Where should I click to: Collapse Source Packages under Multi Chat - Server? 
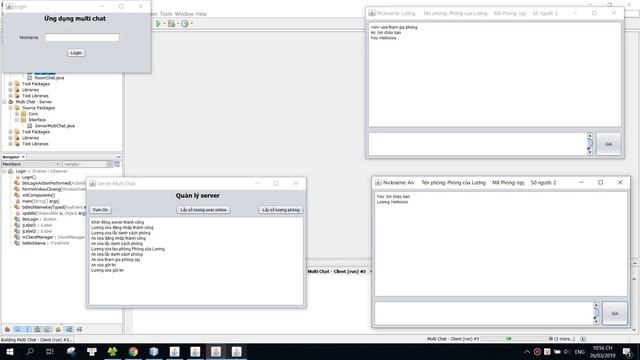point(11,108)
